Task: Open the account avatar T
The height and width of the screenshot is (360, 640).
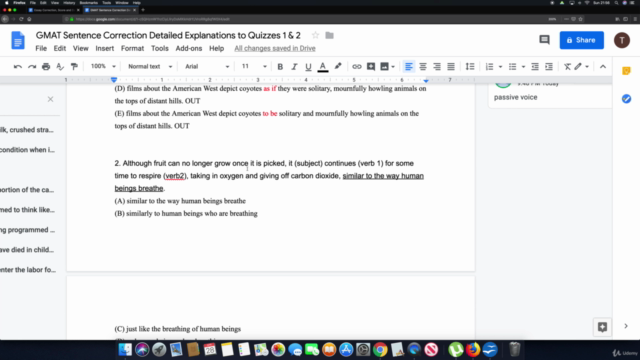Action: tap(622, 40)
